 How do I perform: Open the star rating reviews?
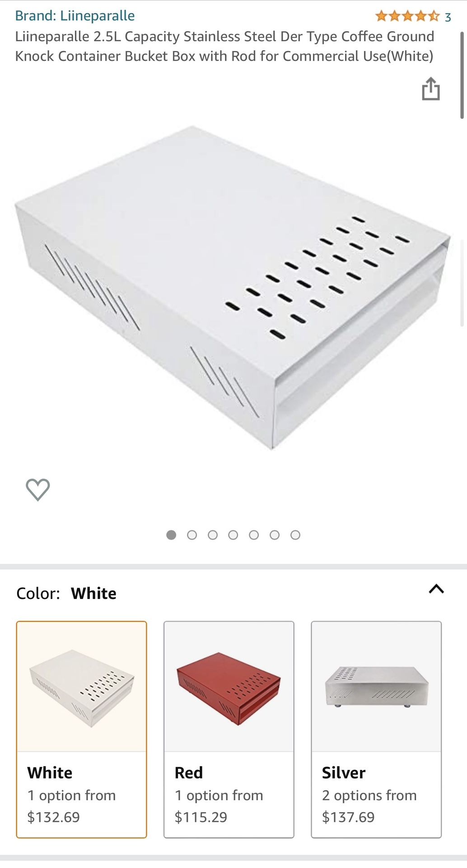click(407, 16)
